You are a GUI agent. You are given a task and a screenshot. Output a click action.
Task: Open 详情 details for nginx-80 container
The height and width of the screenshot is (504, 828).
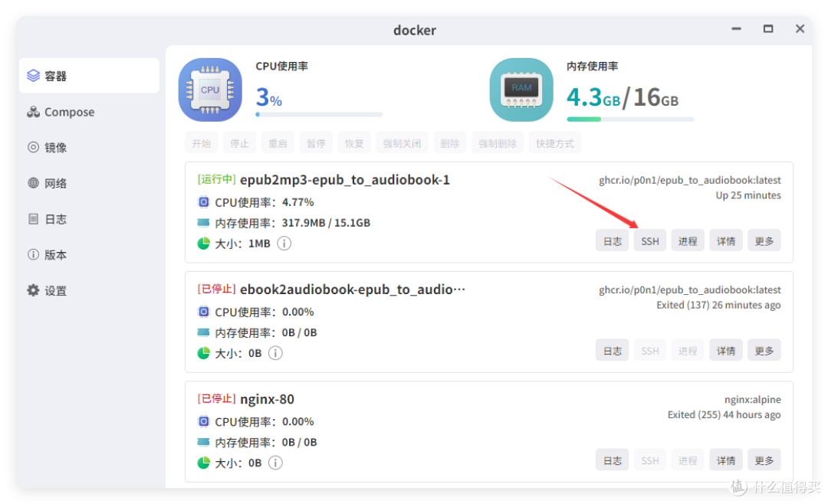coord(726,460)
